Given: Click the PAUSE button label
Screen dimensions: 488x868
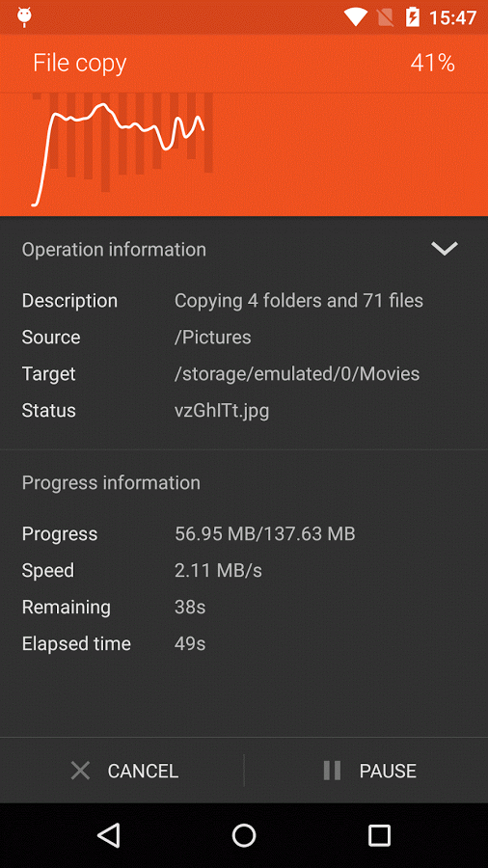Looking at the screenshot, I should coord(388,772).
